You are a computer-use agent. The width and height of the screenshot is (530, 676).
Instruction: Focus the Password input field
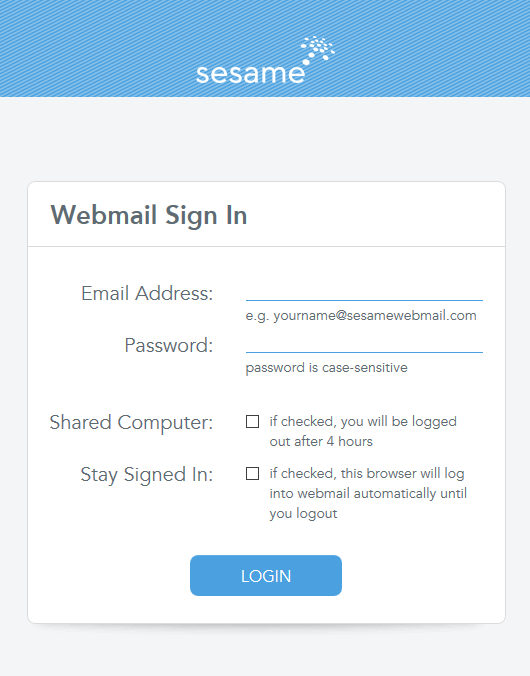pyautogui.click(x=364, y=344)
